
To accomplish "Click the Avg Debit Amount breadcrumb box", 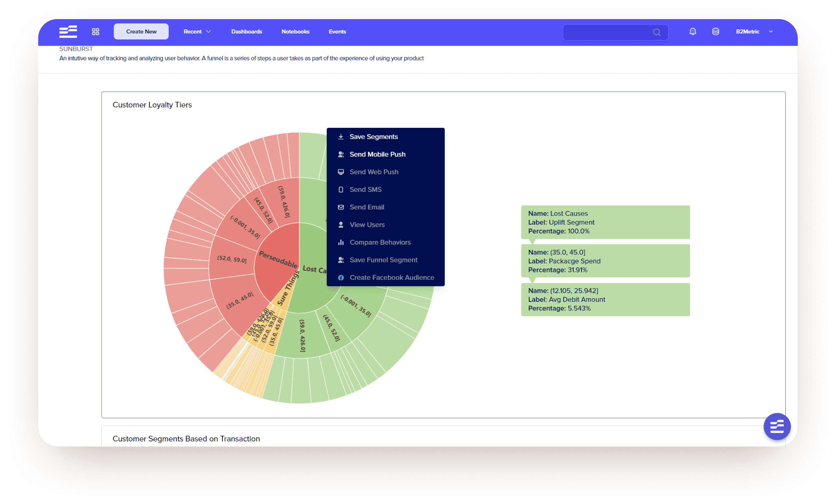I will tap(605, 299).
